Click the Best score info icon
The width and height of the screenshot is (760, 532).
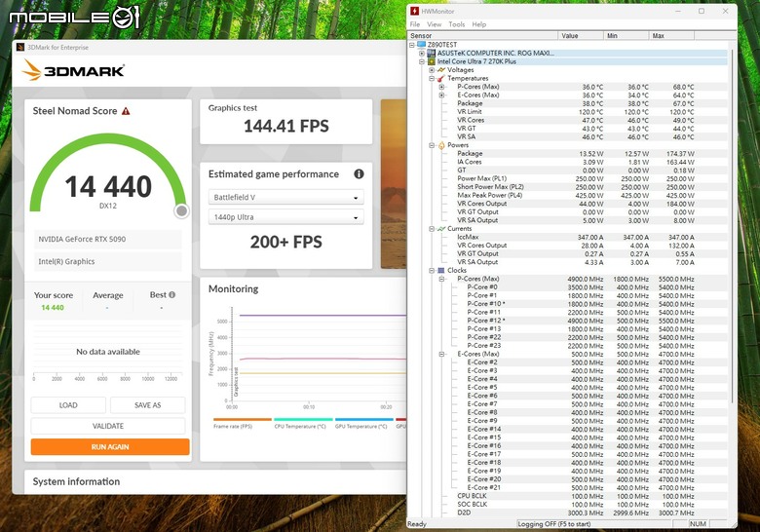tap(172, 294)
